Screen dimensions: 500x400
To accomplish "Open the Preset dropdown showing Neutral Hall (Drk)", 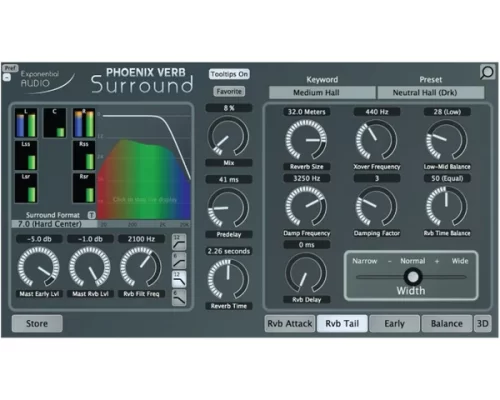I will pos(431,92).
